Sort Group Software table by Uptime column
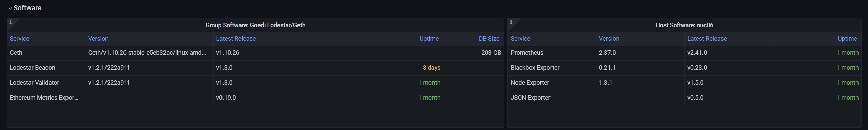Image resolution: width=868 pixels, height=130 pixels. point(429,39)
